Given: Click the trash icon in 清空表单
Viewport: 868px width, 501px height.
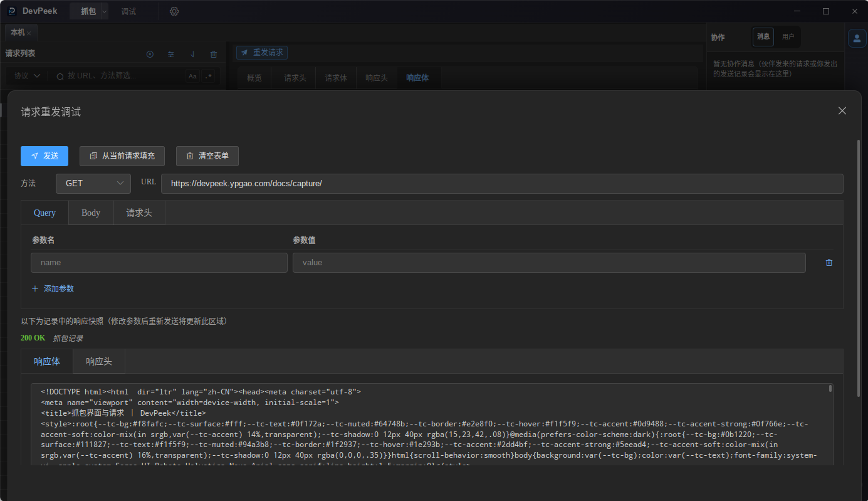Looking at the screenshot, I should coord(190,156).
